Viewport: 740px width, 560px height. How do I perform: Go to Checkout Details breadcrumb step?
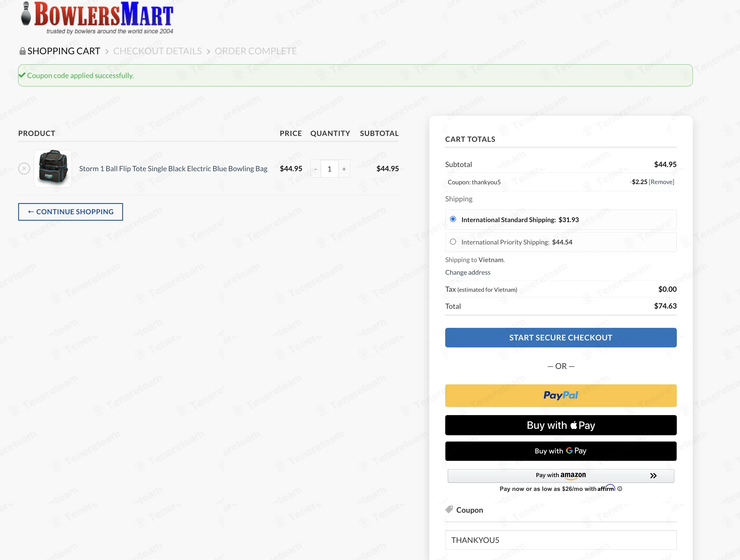pos(157,51)
